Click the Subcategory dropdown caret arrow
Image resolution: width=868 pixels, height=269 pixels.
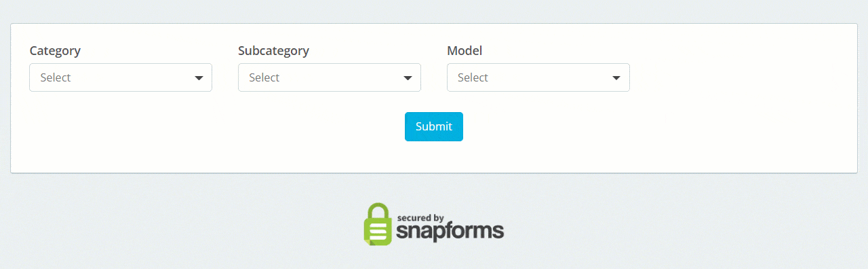(x=408, y=78)
